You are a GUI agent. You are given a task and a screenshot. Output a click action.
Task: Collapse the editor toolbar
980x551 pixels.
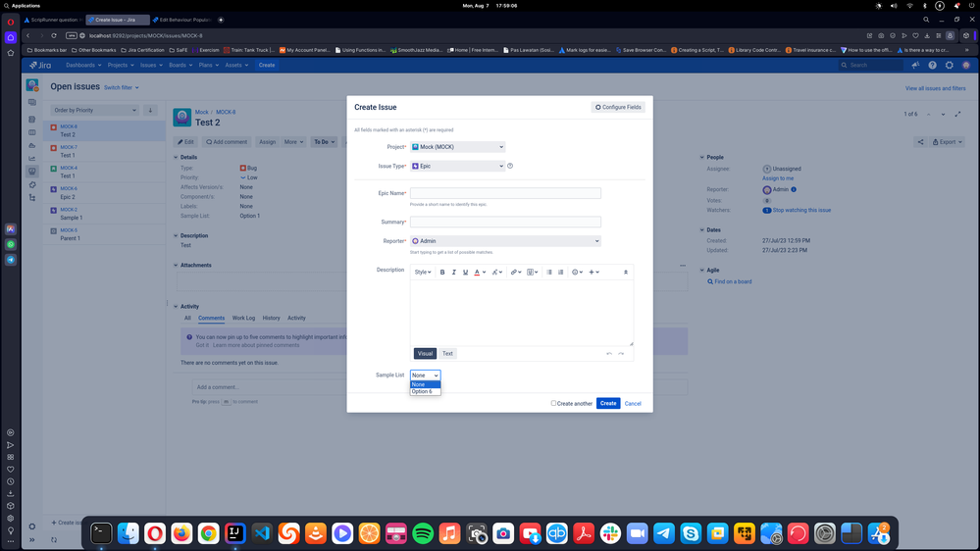626,273
